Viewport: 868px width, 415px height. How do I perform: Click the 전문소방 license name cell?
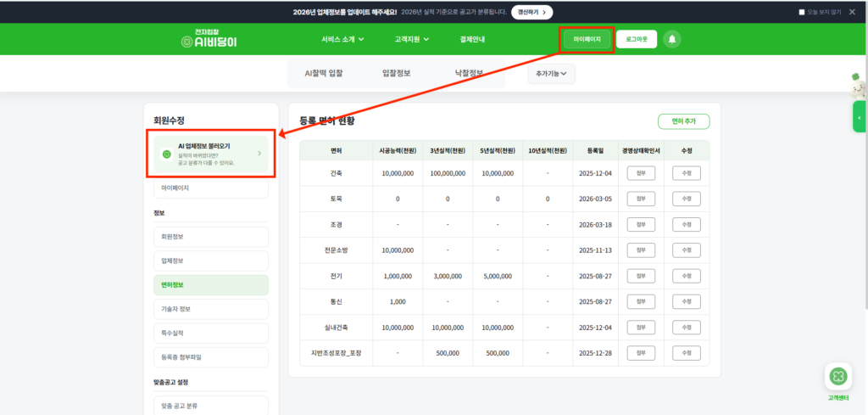coord(336,250)
